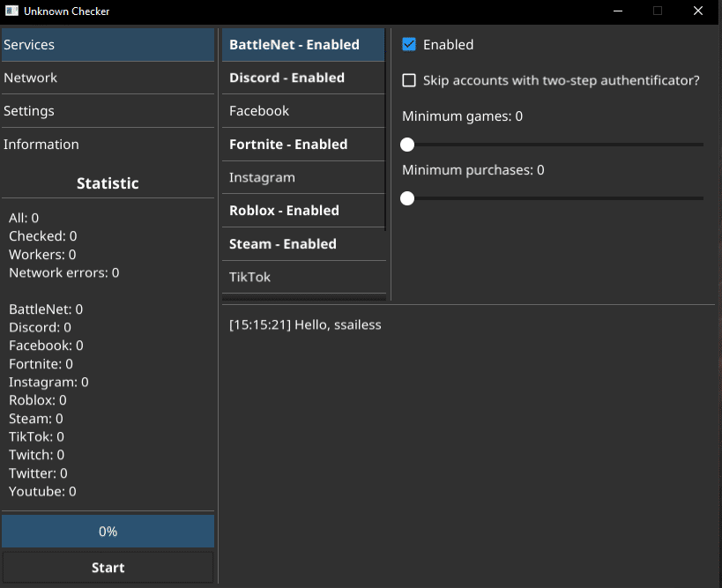
Task: Click the service list vertical scrollbar
Action: click(x=387, y=132)
